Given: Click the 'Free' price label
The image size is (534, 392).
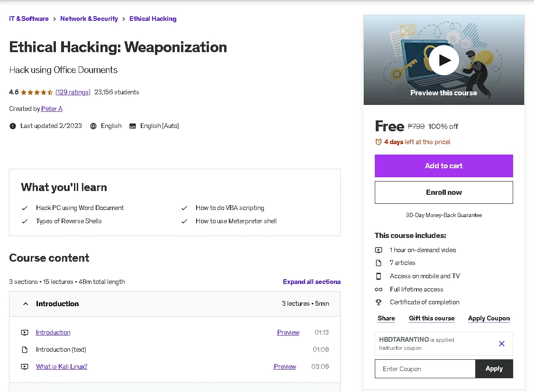Looking at the screenshot, I should pyautogui.click(x=389, y=126).
